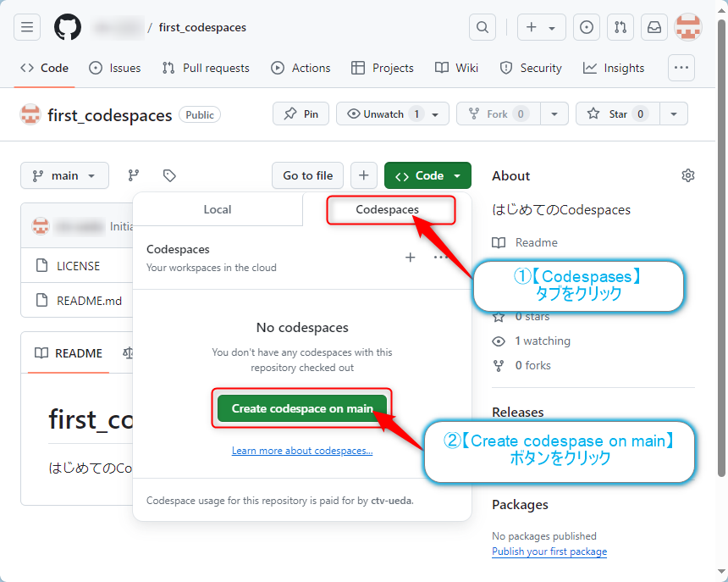Pin the first_codespaces repository

tap(301, 114)
